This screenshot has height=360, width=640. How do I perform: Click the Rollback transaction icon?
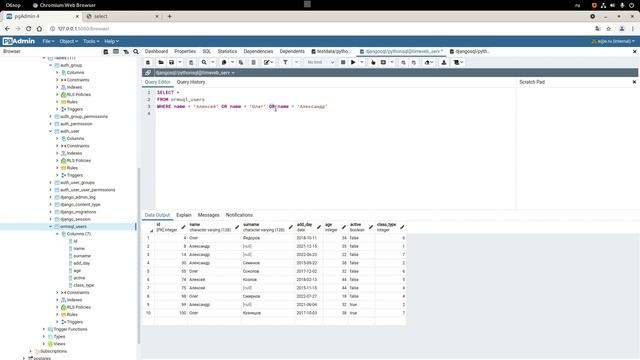point(414,62)
